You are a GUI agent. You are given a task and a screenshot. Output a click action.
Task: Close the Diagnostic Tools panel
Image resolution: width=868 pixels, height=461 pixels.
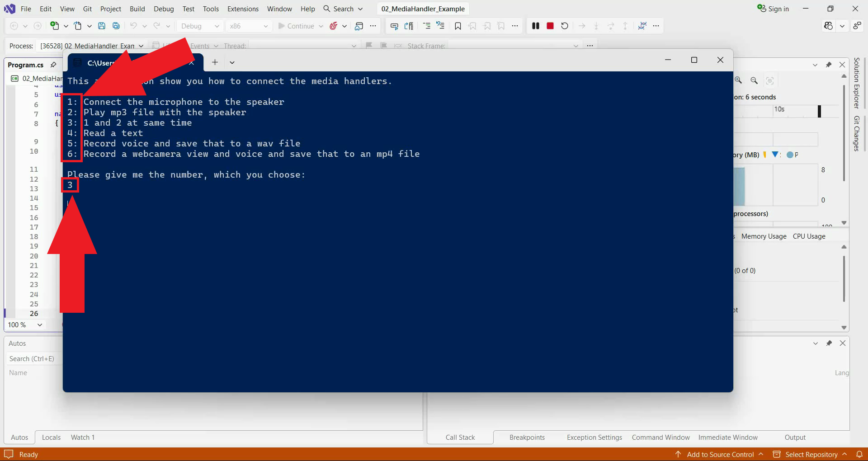click(842, 65)
